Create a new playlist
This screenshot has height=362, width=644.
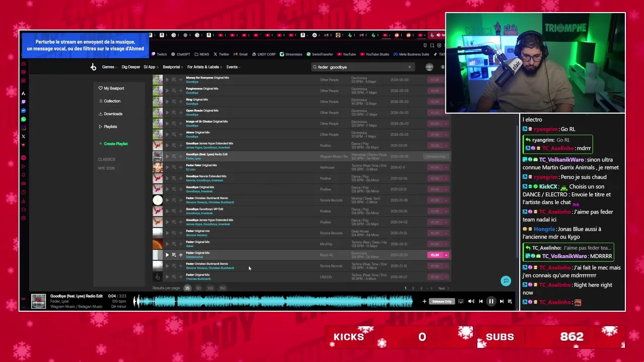(113, 144)
